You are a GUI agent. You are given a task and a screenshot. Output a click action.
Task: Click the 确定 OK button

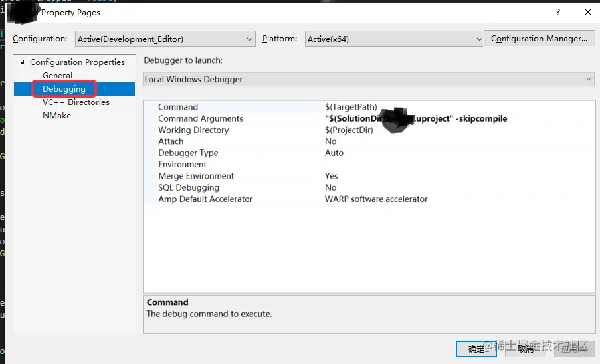(476, 349)
